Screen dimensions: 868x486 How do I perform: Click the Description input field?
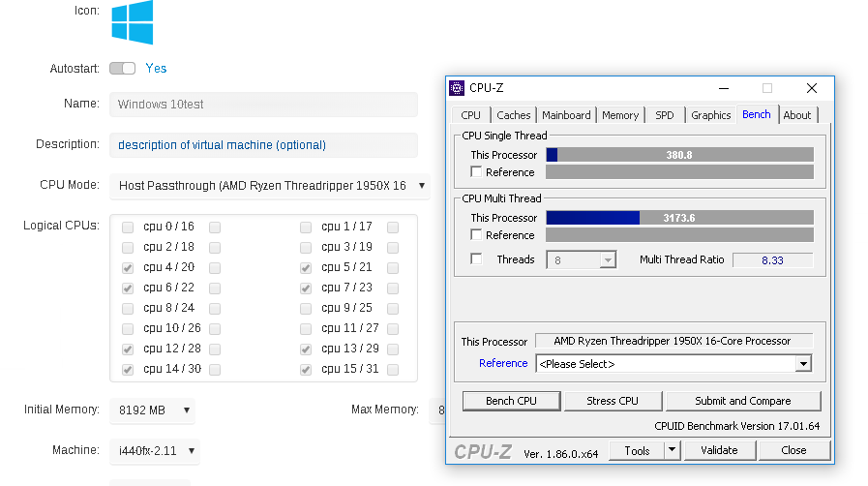tap(263, 145)
